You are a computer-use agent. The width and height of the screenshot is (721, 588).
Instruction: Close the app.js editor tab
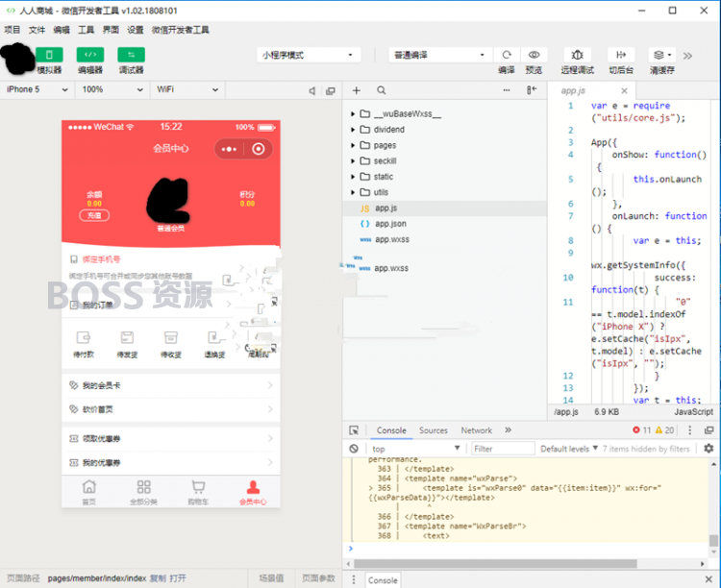pos(624,90)
